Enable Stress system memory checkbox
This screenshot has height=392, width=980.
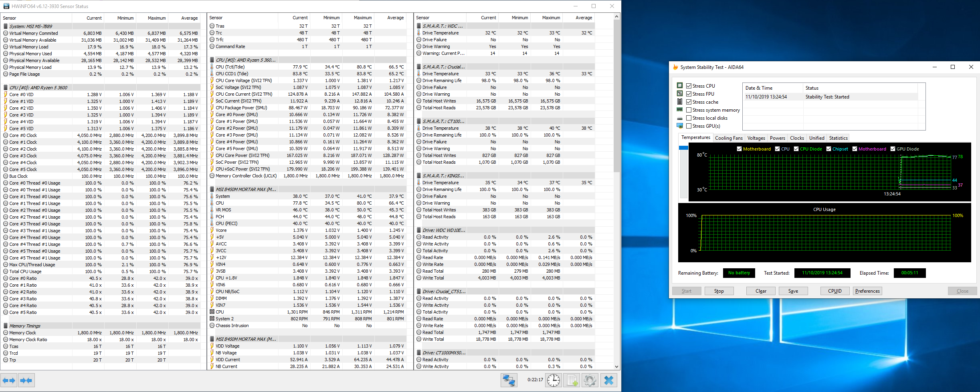689,110
